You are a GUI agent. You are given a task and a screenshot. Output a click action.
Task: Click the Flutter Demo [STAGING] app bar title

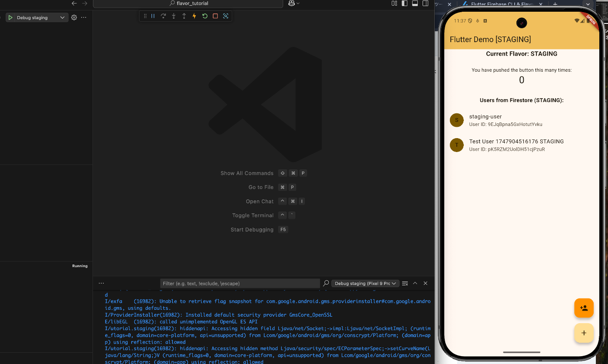coord(490,40)
